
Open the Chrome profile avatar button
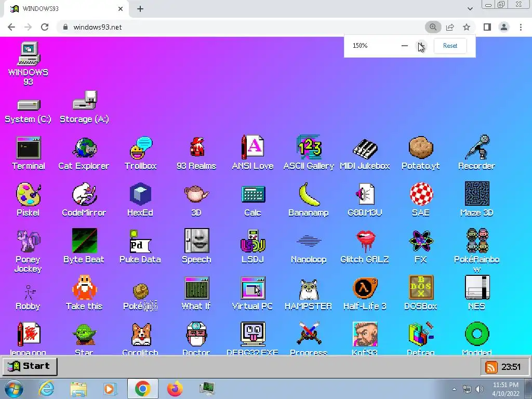(x=504, y=27)
